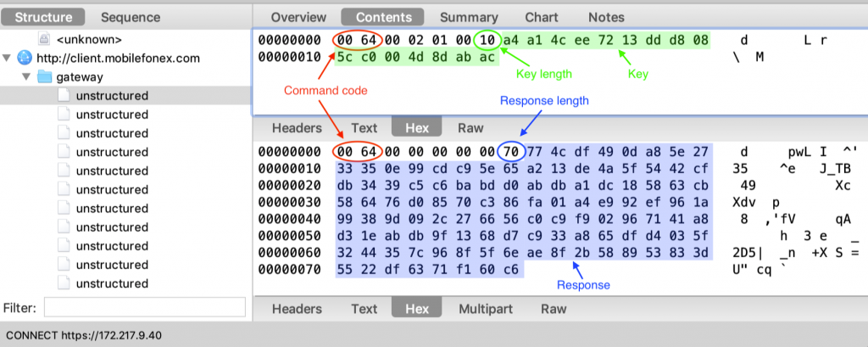Collapse the client.mobilefonex.com host node
Image resolution: width=868 pixels, height=347 pixels.
(x=8, y=58)
